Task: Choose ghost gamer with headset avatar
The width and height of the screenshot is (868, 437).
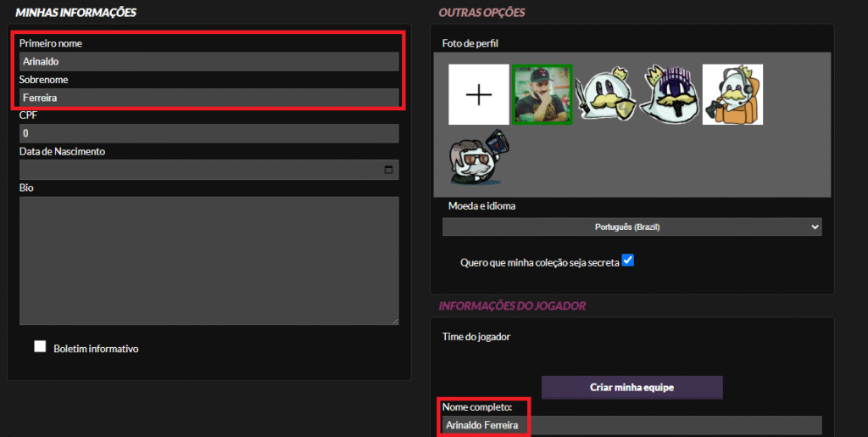Action: click(733, 94)
